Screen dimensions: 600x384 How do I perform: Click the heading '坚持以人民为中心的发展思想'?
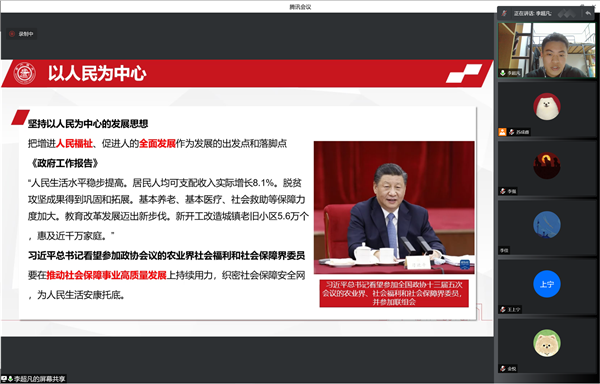[x=88, y=124]
